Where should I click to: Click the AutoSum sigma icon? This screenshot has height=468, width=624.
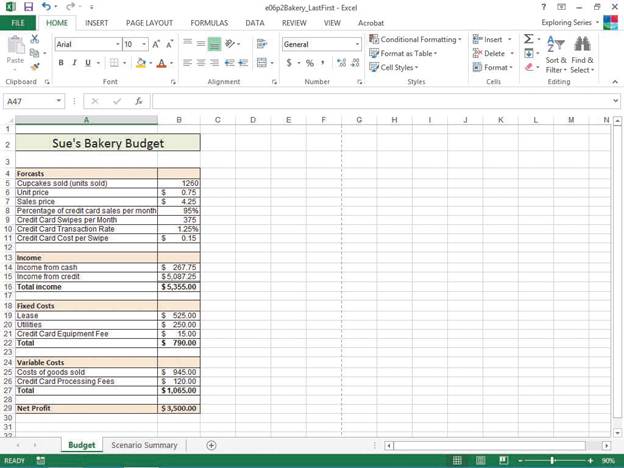[x=529, y=39]
